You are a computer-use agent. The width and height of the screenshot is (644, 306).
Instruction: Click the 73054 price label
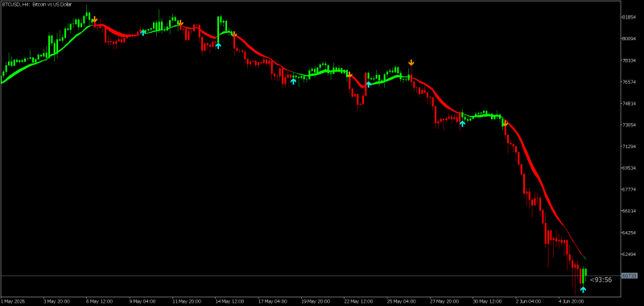[x=630, y=125]
